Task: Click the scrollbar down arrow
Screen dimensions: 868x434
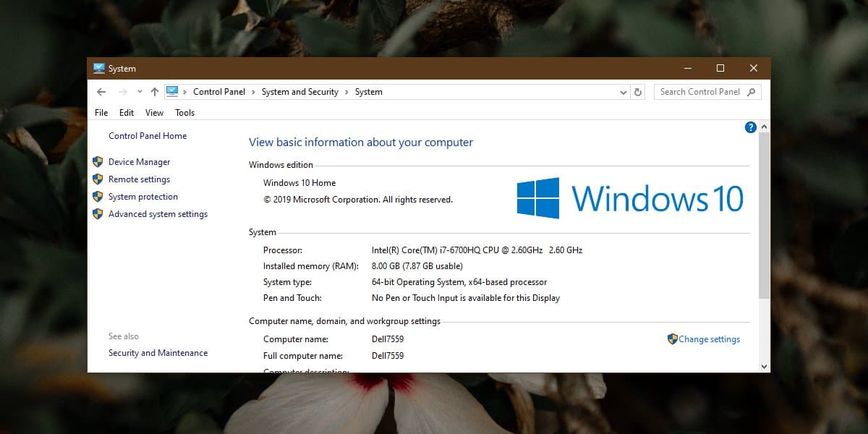Action: coord(765,367)
